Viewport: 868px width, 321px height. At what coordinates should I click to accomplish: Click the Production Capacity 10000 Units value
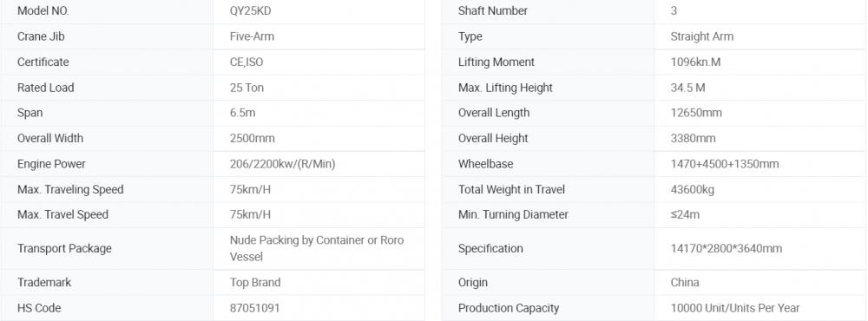[735, 308]
